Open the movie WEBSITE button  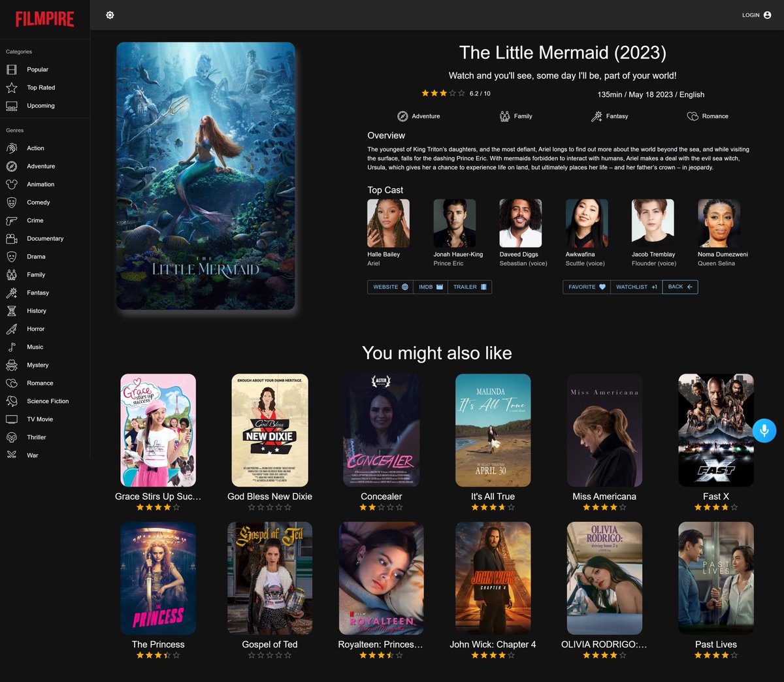[x=390, y=287]
